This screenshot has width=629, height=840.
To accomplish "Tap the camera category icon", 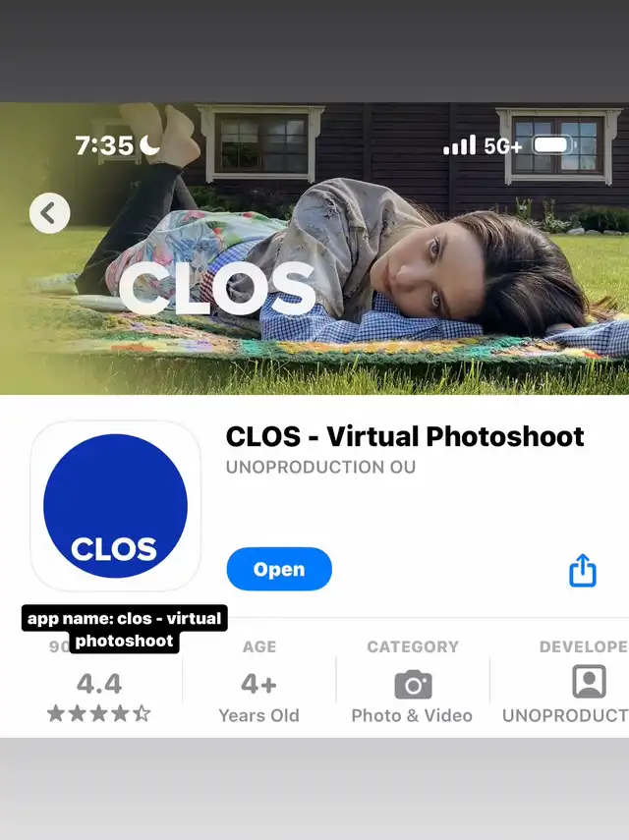I will [413, 684].
